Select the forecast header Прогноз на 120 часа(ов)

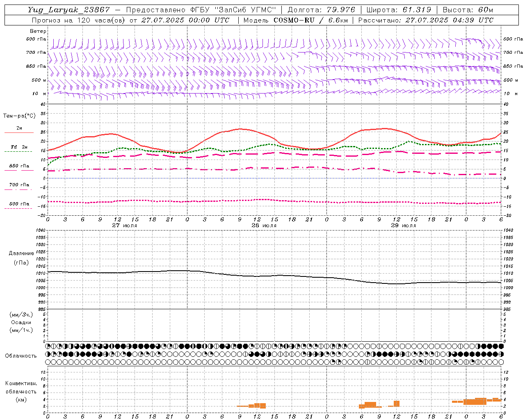tap(79, 20)
